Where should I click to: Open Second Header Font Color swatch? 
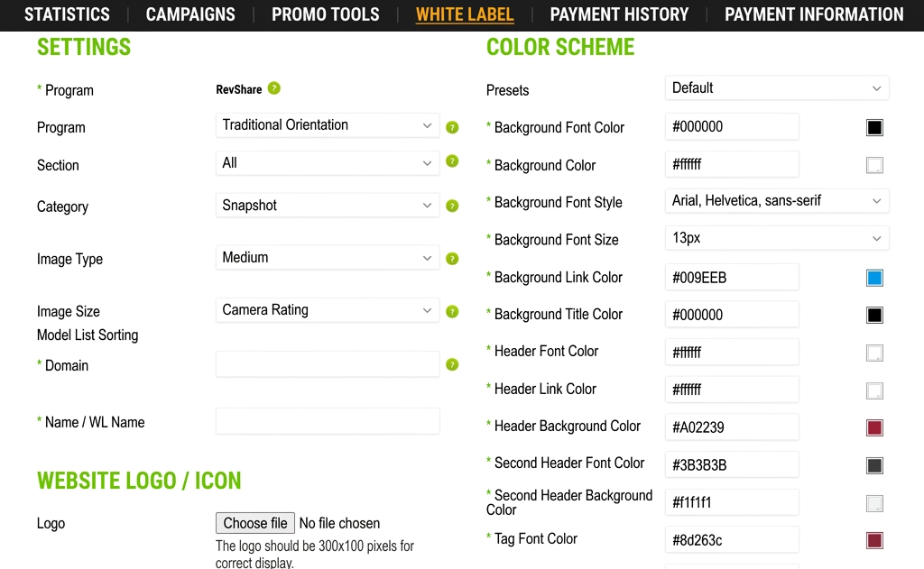pos(874,465)
